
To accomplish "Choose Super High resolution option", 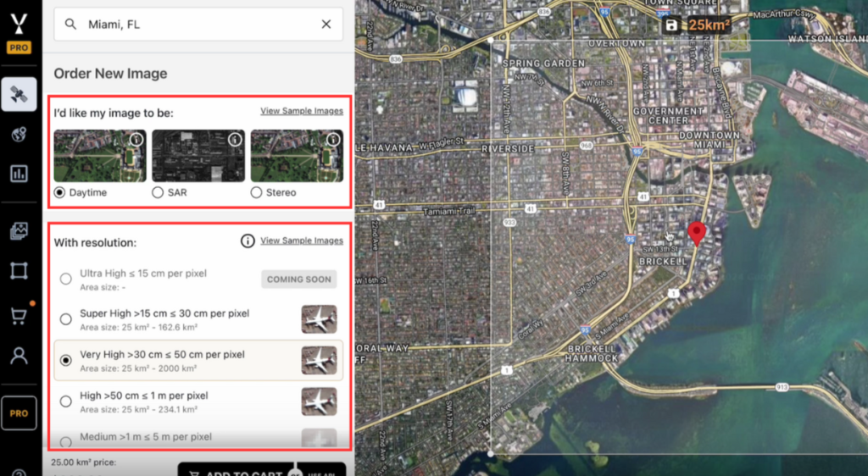I will pyautogui.click(x=66, y=319).
